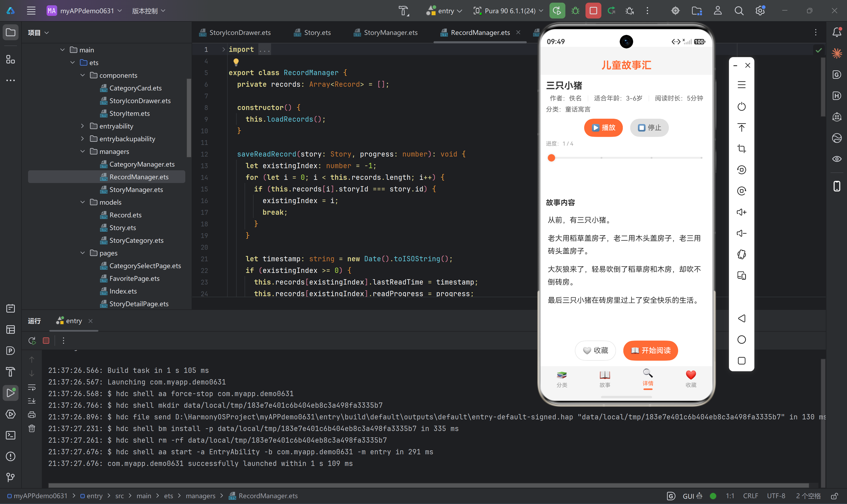The width and height of the screenshot is (847, 504).
Task: Open StoryDetailPage.ets in project tree
Action: 135,304
